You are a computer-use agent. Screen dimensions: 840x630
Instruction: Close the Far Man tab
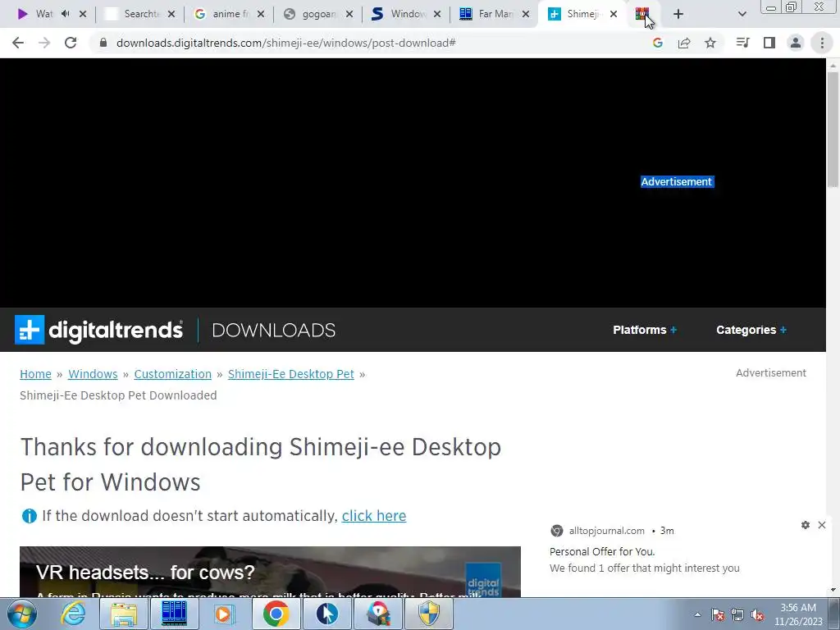[526, 14]
